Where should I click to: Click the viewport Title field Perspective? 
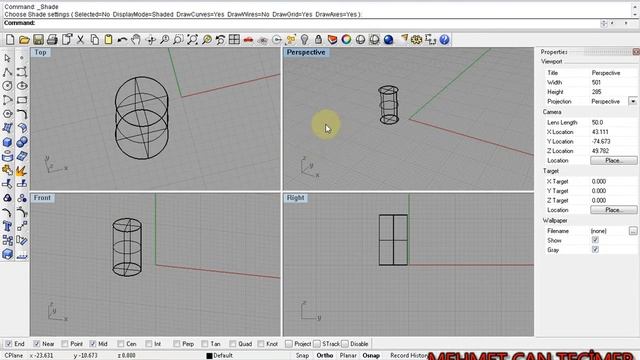point(606,73)
